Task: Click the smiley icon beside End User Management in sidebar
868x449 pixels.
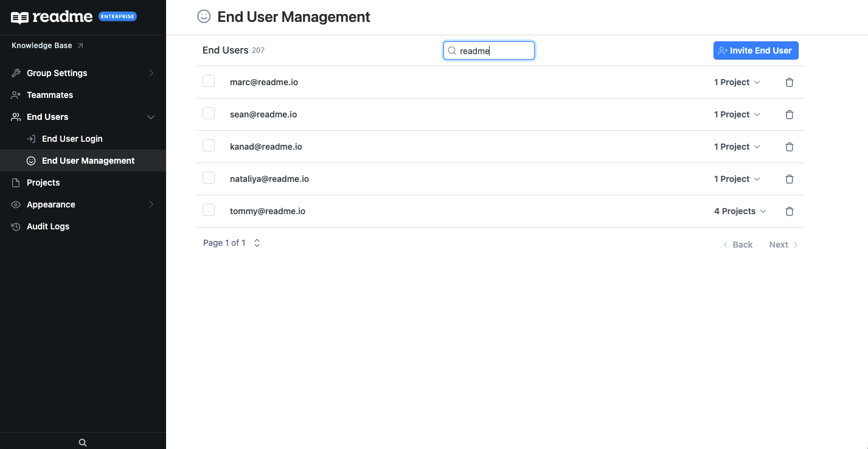Action: point(31,161)
